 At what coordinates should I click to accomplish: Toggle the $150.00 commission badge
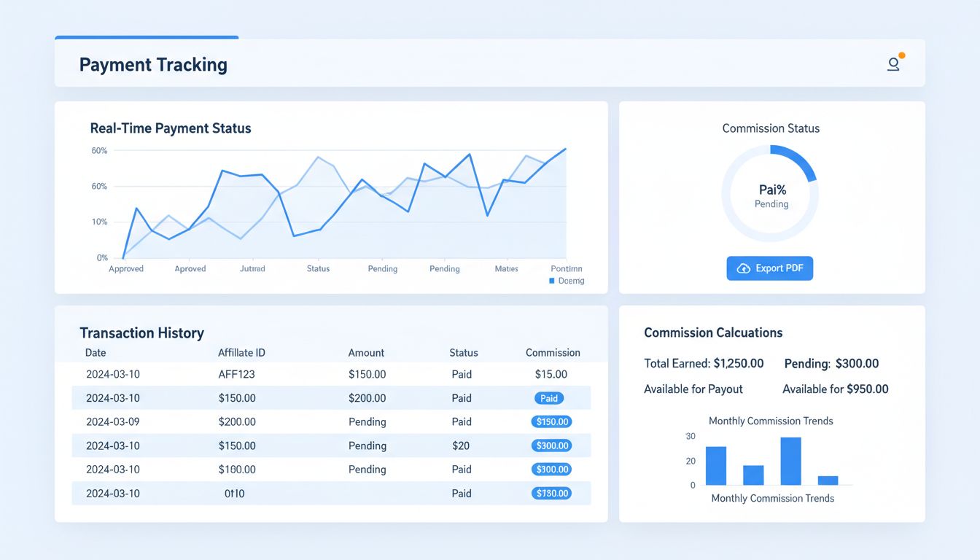click(551, 421)
